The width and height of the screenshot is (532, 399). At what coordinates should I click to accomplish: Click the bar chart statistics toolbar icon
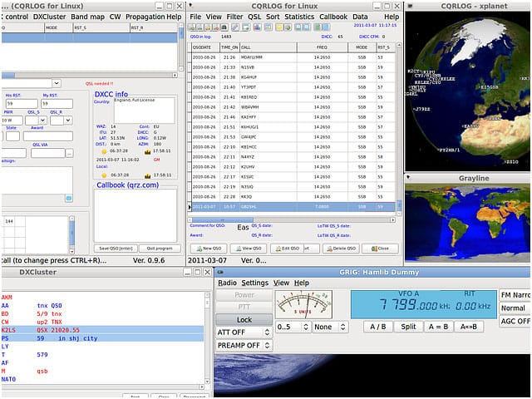coord(257,27)
